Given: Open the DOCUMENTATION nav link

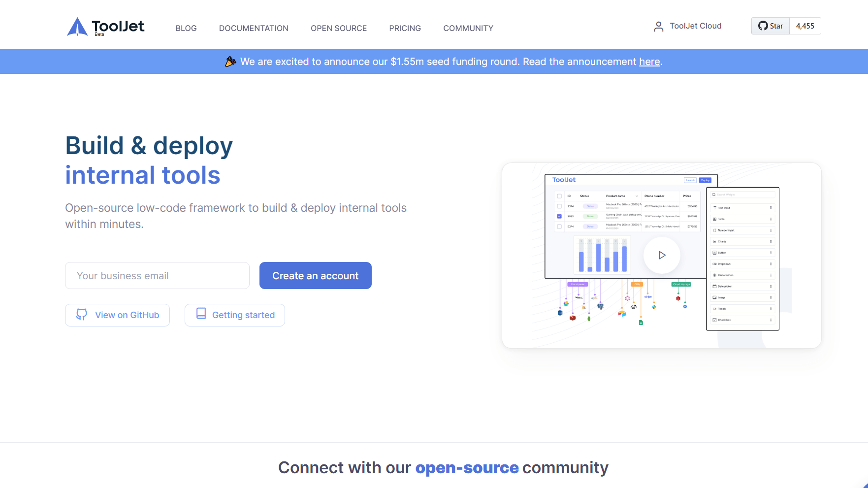Looking at the screenshot, I should [254, 28].
